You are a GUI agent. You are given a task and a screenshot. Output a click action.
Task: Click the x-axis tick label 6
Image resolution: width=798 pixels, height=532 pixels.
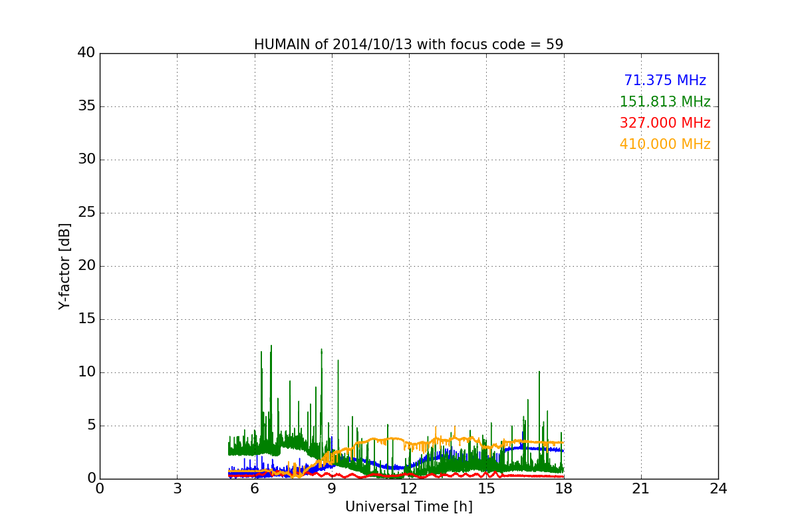(x=255, y=489)
